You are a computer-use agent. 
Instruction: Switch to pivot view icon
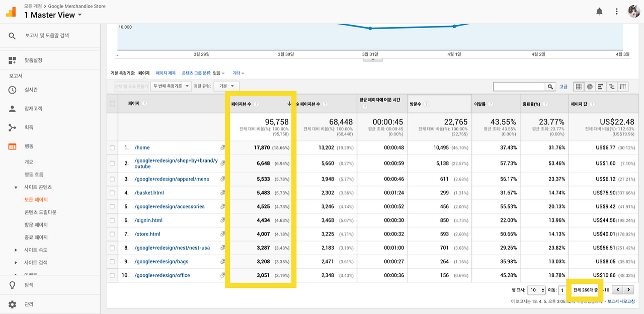point(623,87)
